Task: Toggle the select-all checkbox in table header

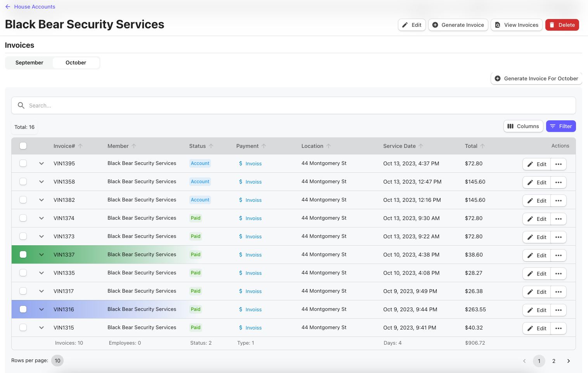Action: (23, 146)
